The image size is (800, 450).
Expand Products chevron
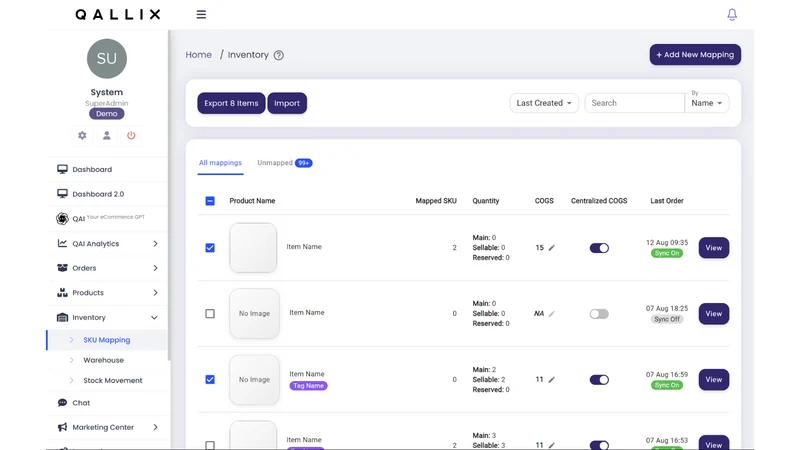coord(155,292)
